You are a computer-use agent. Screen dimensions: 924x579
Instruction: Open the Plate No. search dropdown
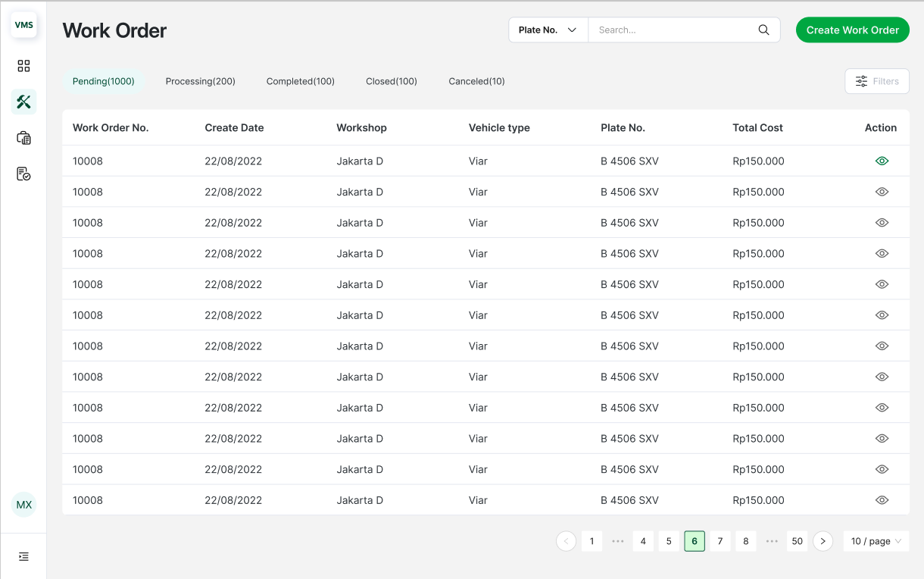[x=548, y=30]
